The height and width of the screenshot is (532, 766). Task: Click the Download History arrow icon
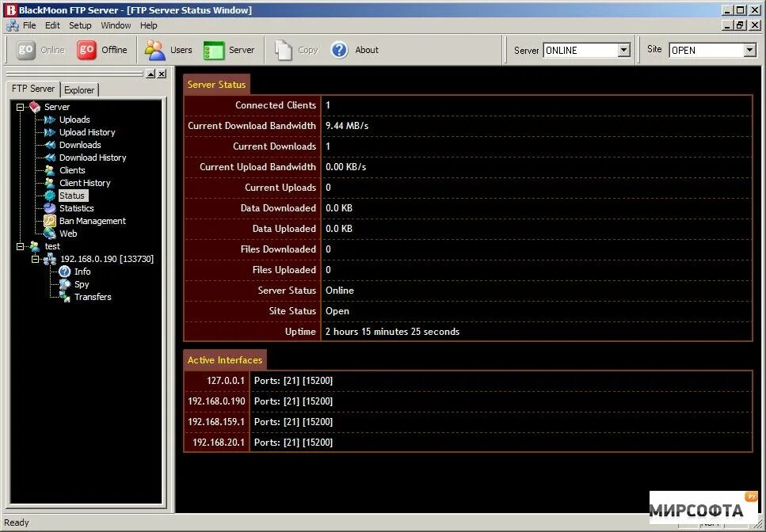[x=50, y=158]
